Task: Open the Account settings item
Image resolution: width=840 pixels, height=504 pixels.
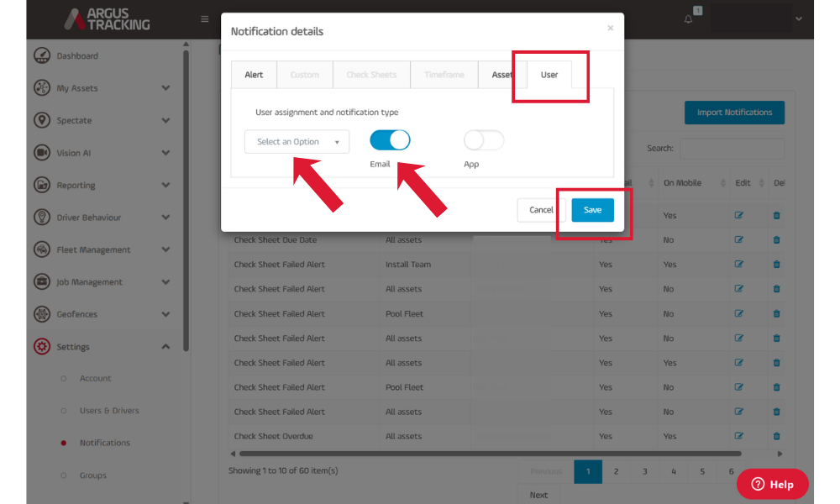Action: click(96, 378)
